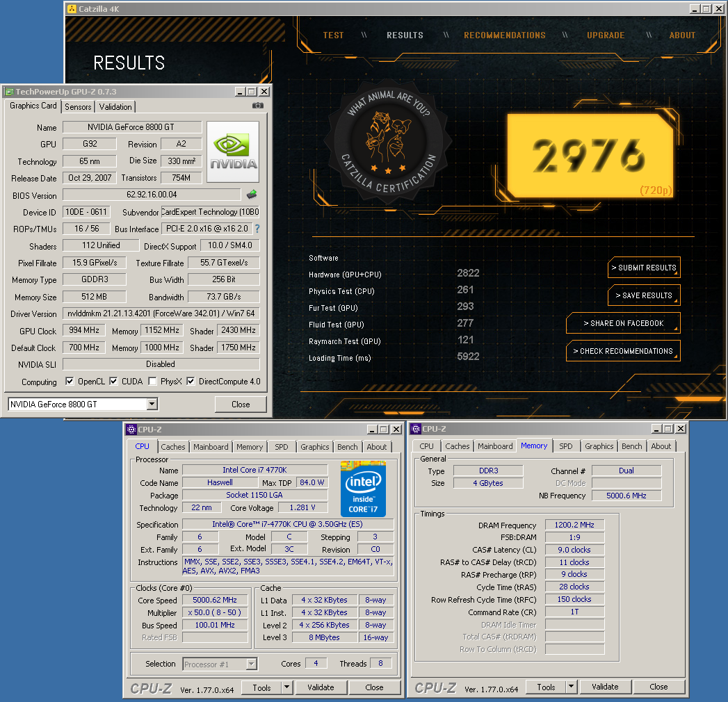The width and height of the screenshot is (728, 702).
Task: Click the Driver Version field in GPU-Z
Action: pos(161,313)
